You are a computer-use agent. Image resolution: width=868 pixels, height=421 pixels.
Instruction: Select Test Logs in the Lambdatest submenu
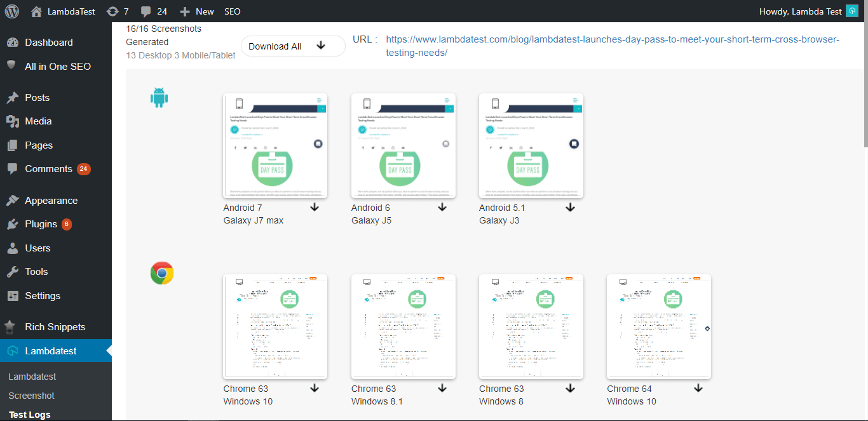(x=29, y=414)
